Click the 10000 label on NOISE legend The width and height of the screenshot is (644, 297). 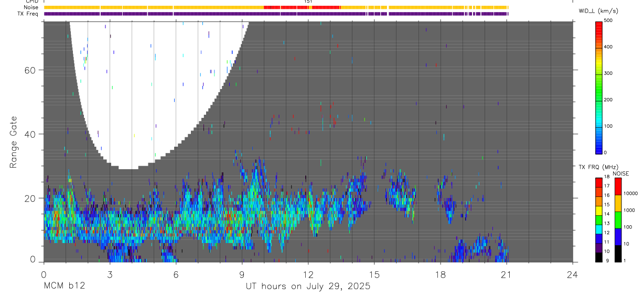coord(630,193)
